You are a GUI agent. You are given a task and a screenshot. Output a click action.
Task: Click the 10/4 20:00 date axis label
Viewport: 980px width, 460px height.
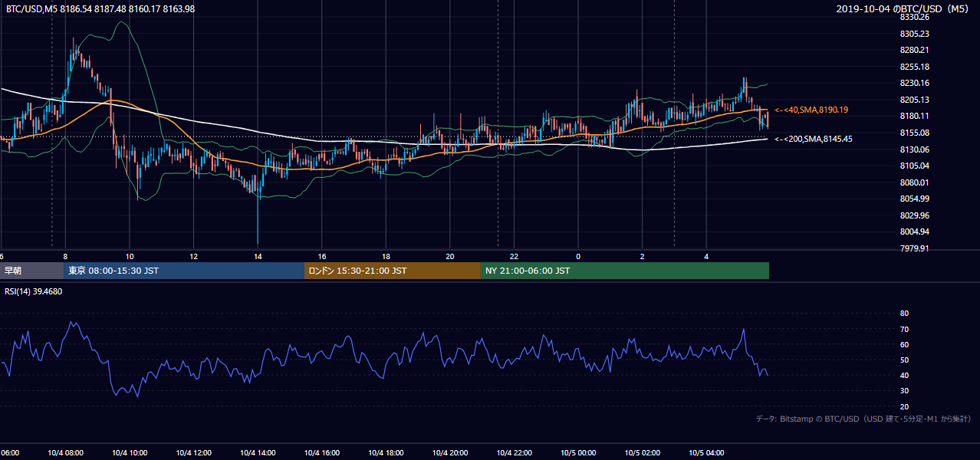click(450, 453)
